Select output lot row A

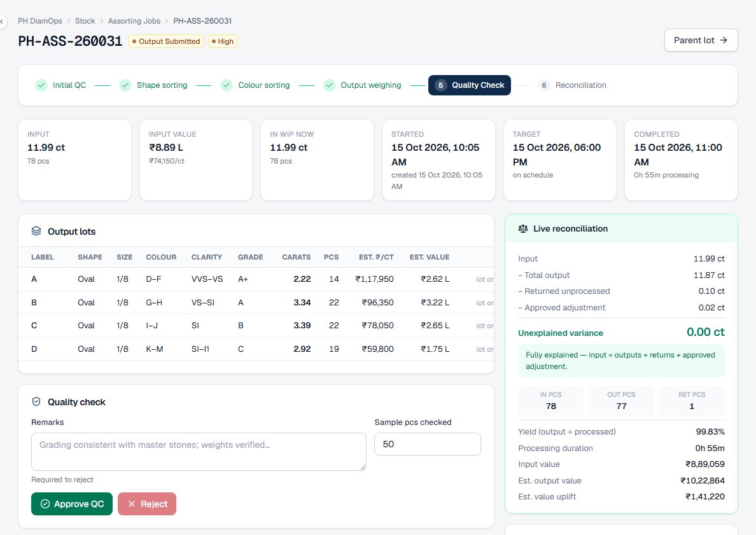[x=256, y=279]
